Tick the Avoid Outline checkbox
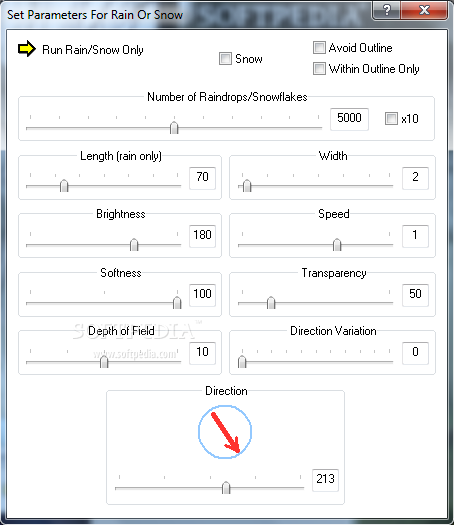The height and width of the screenshot is (525, 454). (319, 48)
